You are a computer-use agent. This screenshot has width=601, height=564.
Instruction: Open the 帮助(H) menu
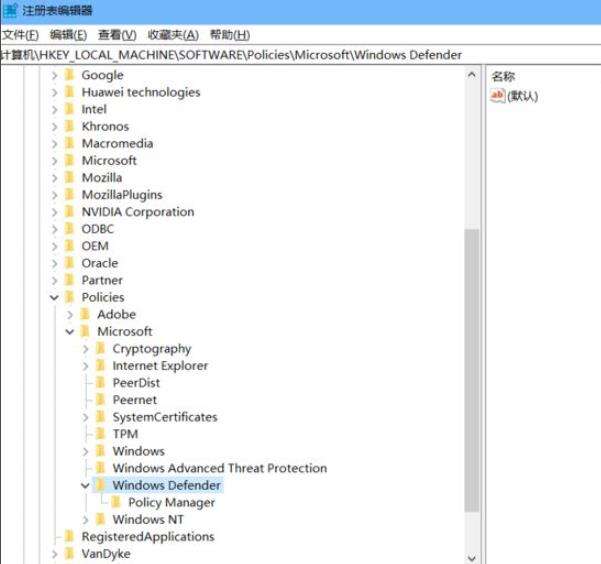point(230,35)
